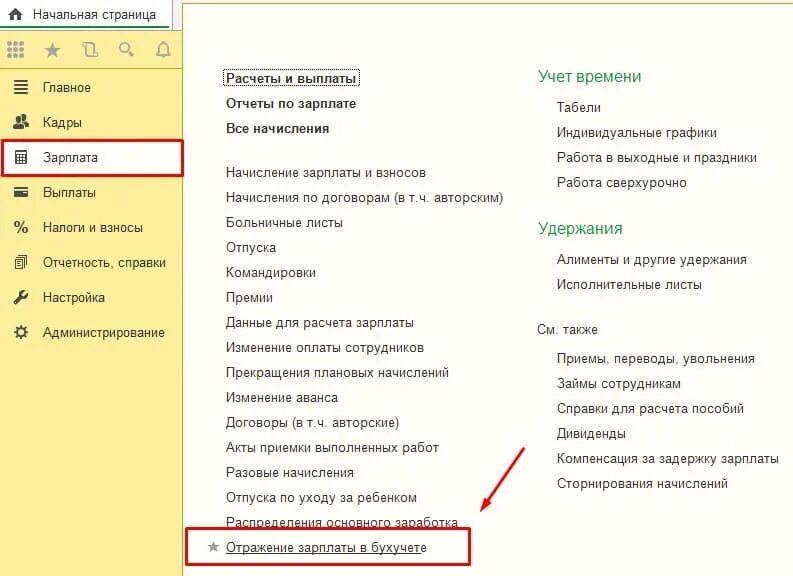The height and width of the screenshot is (576, 793).
Task: Click the Отчетность, справки documents icon
Action: coord(21,262)
